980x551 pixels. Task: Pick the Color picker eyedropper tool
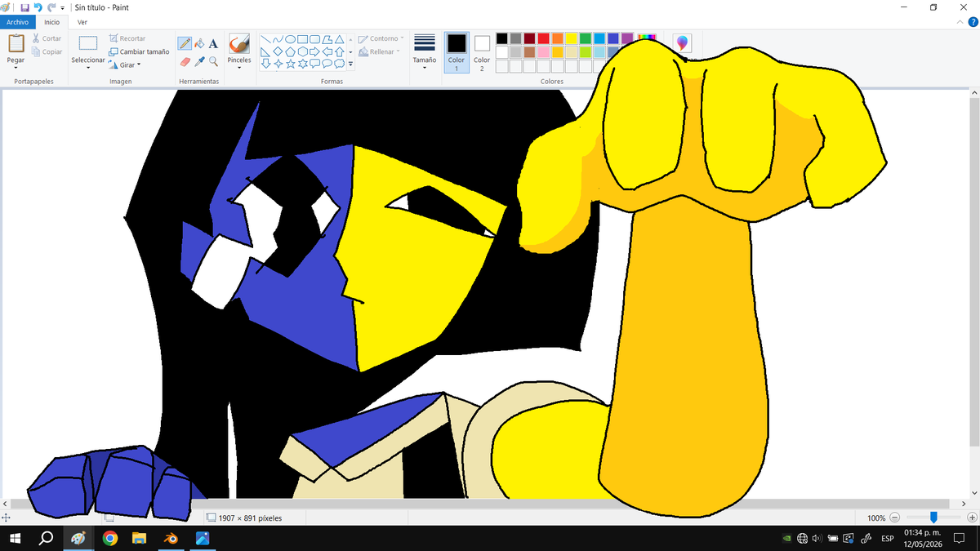198,61
